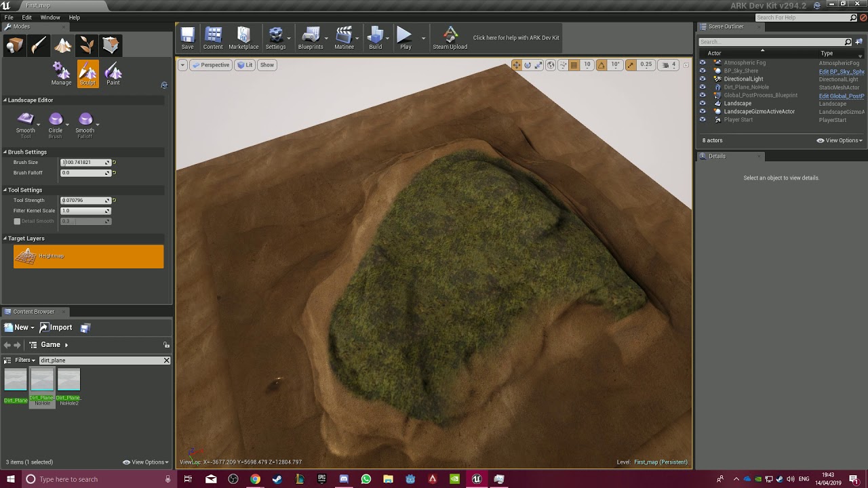868x488 pixels.
Task: Select the rotate gizmo in viewport toolbar
Action: 528,65
